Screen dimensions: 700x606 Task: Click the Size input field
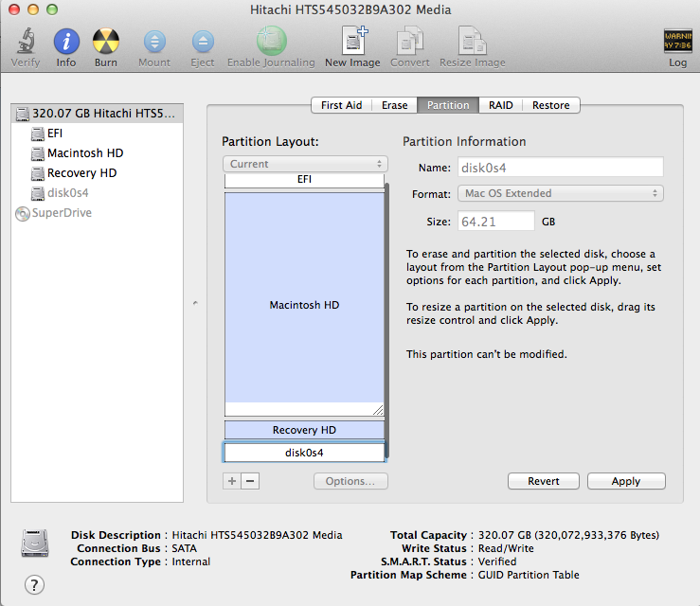tap(496, 222)
